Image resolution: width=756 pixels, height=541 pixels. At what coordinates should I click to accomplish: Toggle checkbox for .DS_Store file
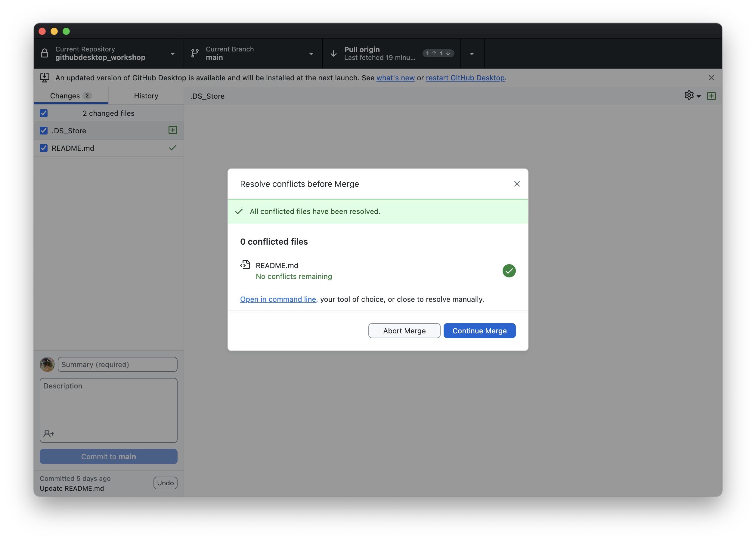[x=44, y=130]
